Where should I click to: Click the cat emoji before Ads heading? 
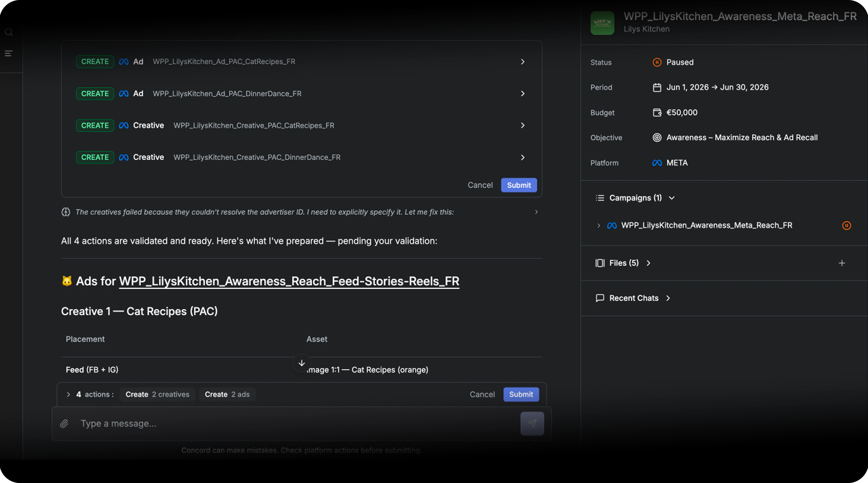click(67, 281)
